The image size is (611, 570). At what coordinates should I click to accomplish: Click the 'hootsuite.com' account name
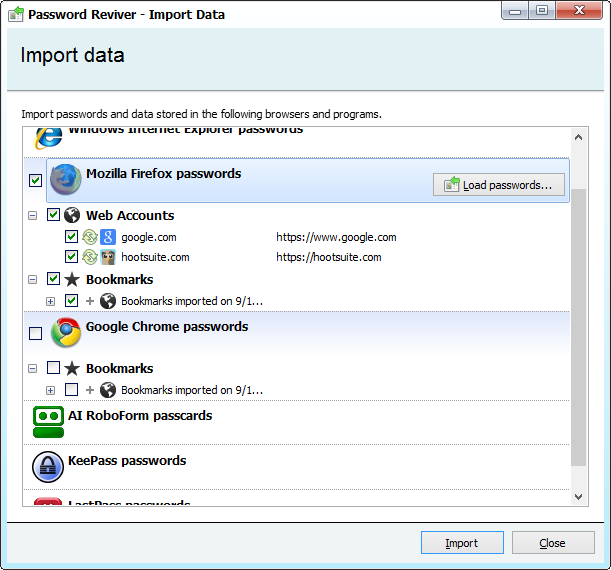coord(155,257)
